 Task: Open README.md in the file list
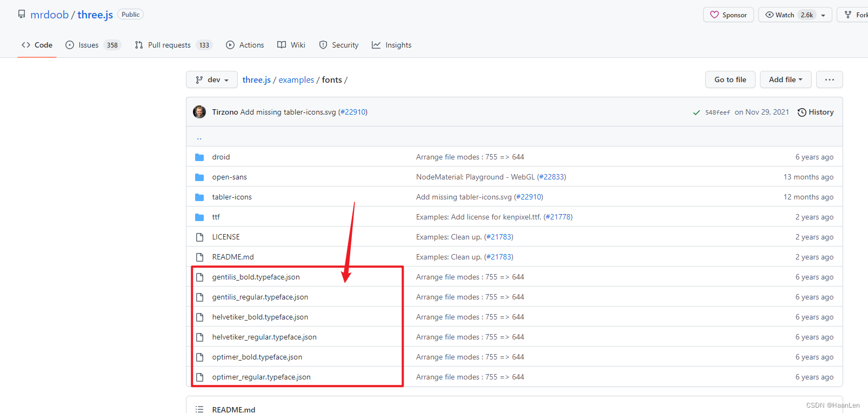(233, 257)
